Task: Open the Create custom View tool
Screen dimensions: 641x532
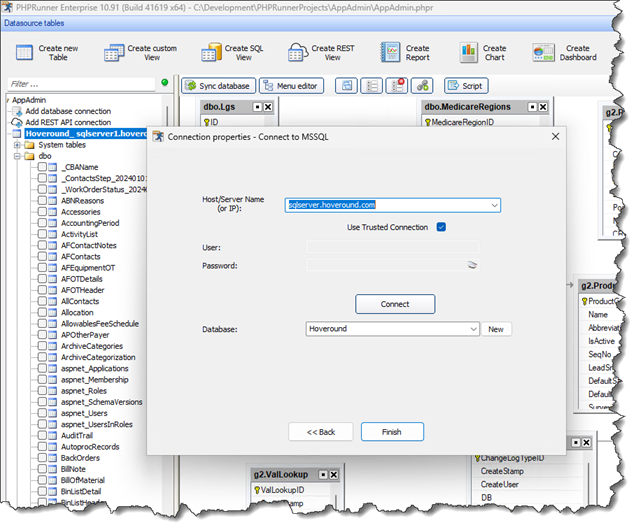Action: (x=115, y=53)
